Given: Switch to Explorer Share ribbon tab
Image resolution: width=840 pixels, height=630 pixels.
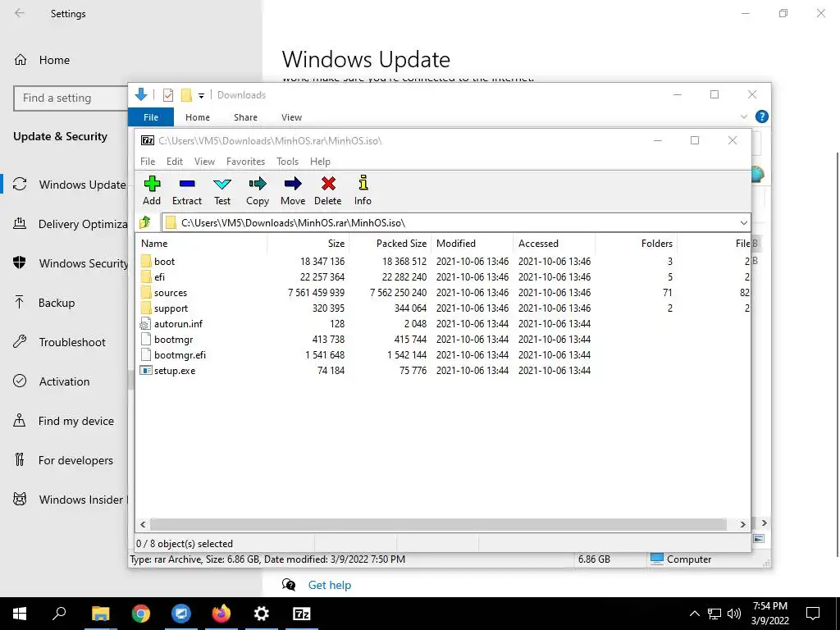Looking at the screenshot, I should coord(245,116).
